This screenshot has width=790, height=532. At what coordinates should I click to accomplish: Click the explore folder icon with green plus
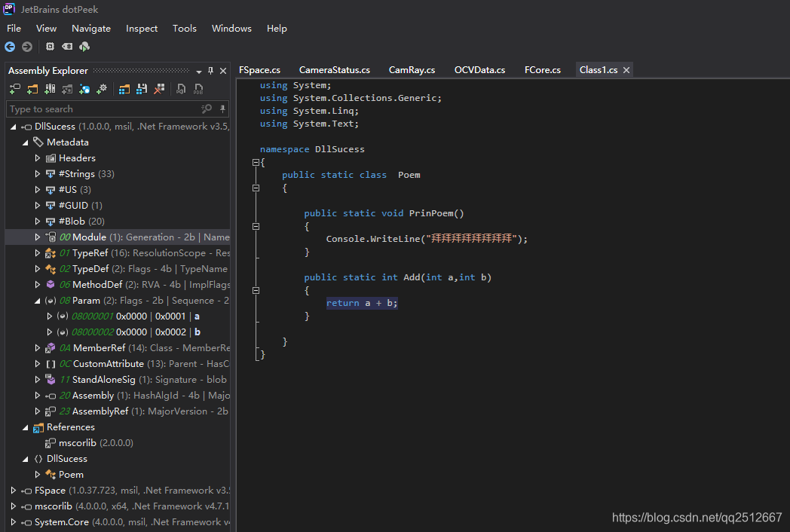[32, 89]
